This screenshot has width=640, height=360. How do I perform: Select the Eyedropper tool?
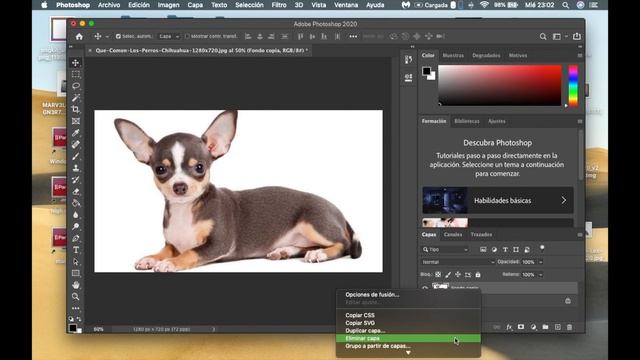(x=76, y=133)
